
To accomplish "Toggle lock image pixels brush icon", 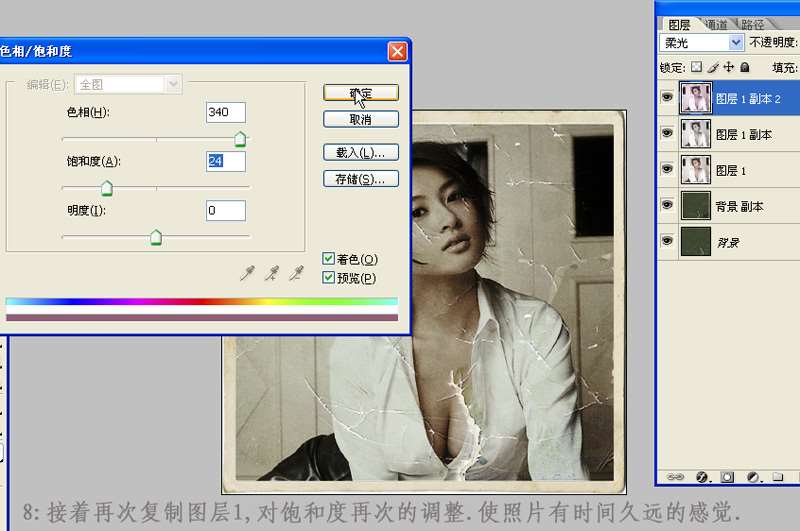I will (713, 67).
